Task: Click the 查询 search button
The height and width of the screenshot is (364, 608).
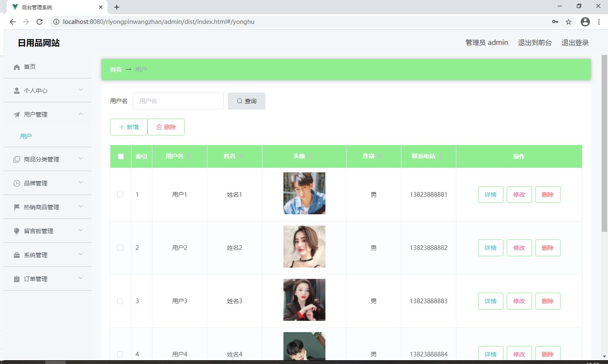Action: pos(246,101)
